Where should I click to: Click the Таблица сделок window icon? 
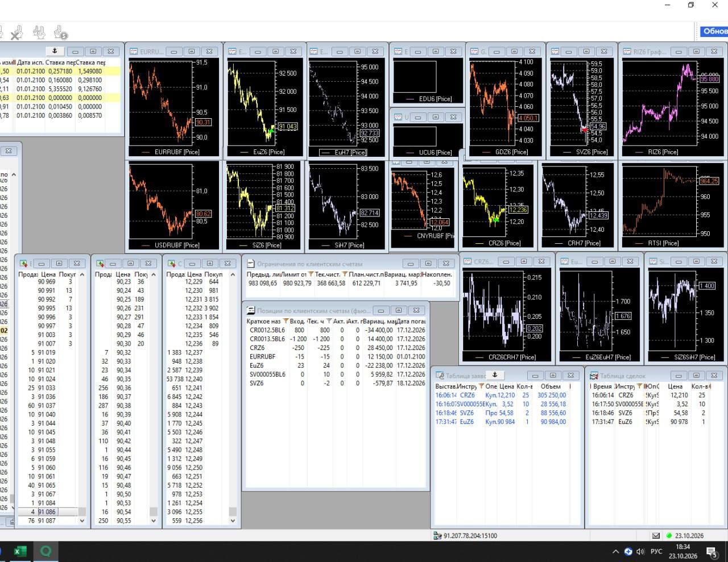click(594, 376)
